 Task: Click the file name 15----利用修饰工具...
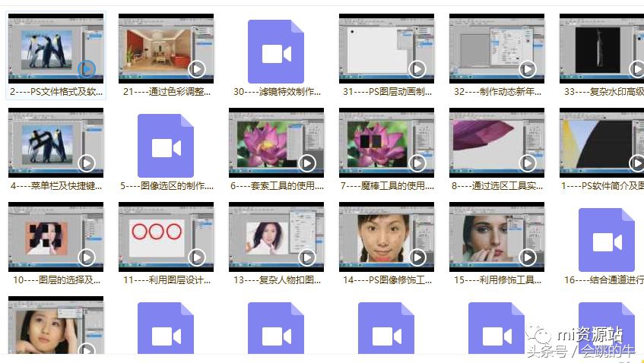[497, 280]
